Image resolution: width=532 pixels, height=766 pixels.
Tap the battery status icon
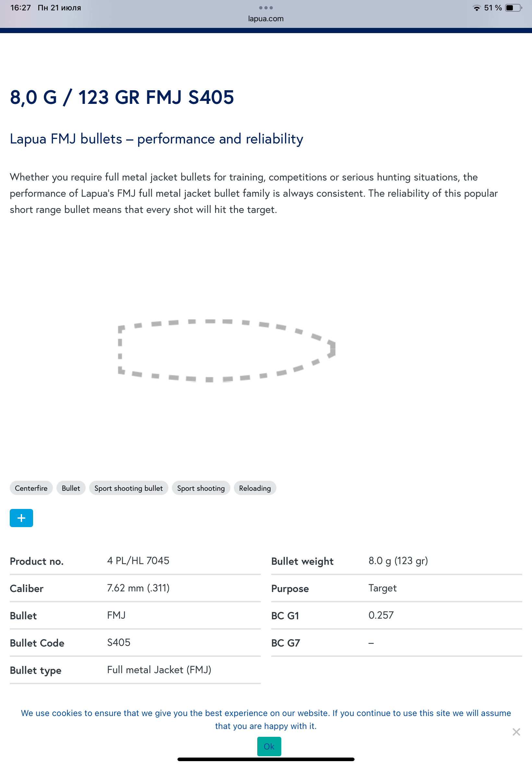coord(513,8)
